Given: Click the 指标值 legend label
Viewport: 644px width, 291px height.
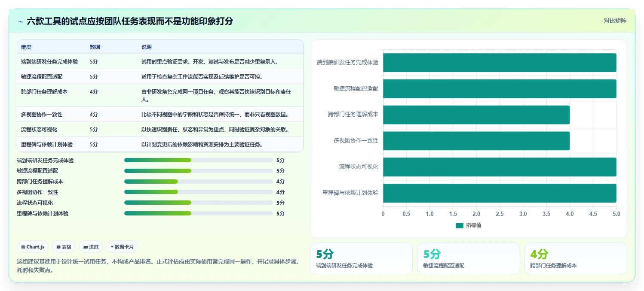Looking at the screenshot, I should click(x=474, y=225).
